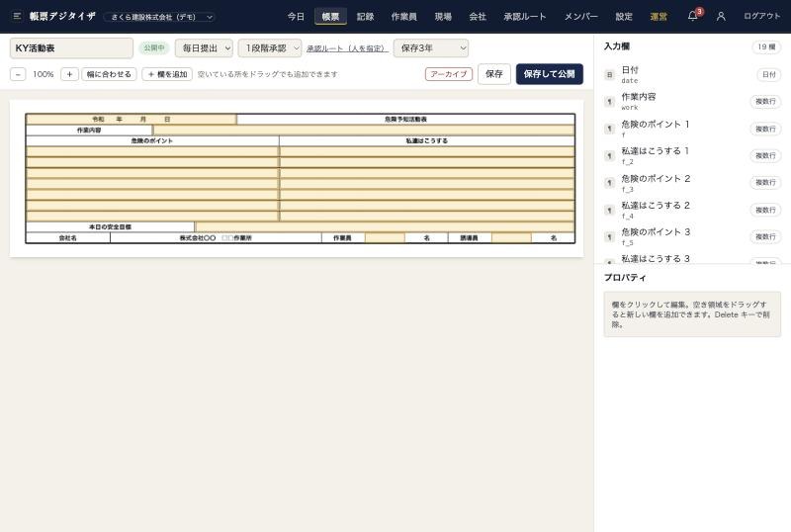Open the 1段階承認 approval dropdown
The height and width of the screenshot is (532, 791).
tap(270, 48)
